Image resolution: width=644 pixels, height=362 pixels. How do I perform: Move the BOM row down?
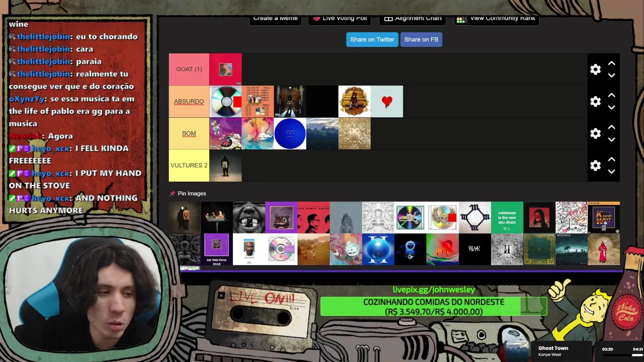[611, 140]
